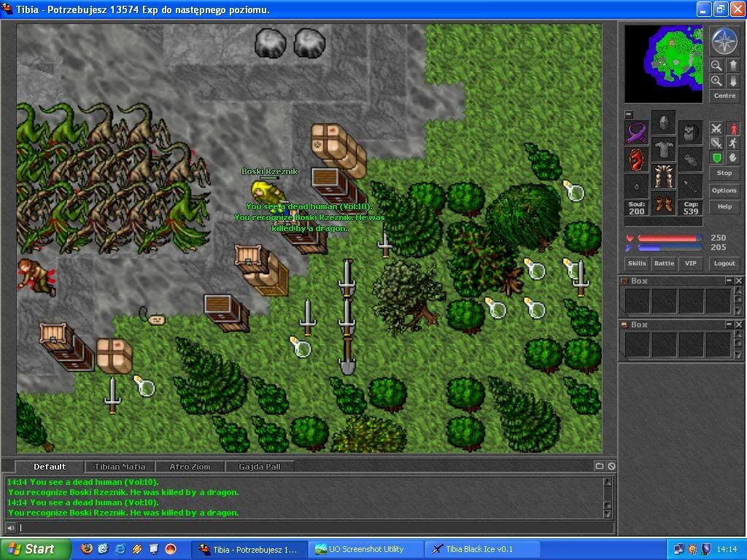Click the minimap compass rose

724,41
